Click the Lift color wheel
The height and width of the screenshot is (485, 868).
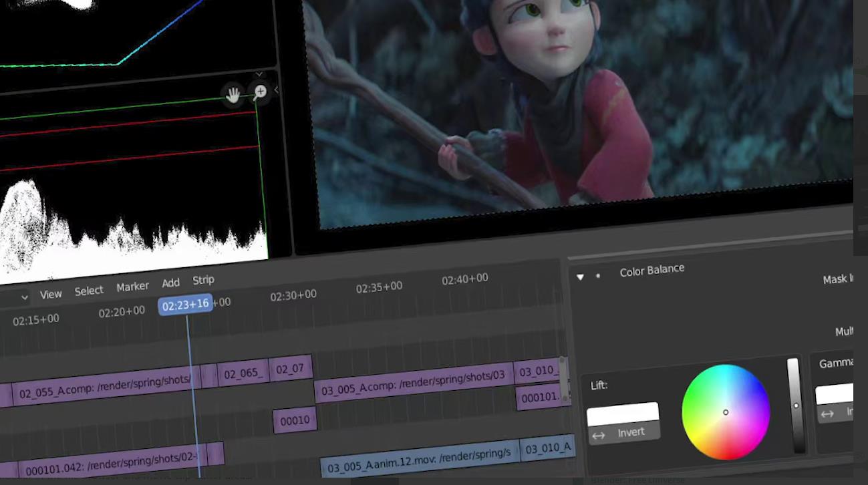click(726, 412)
